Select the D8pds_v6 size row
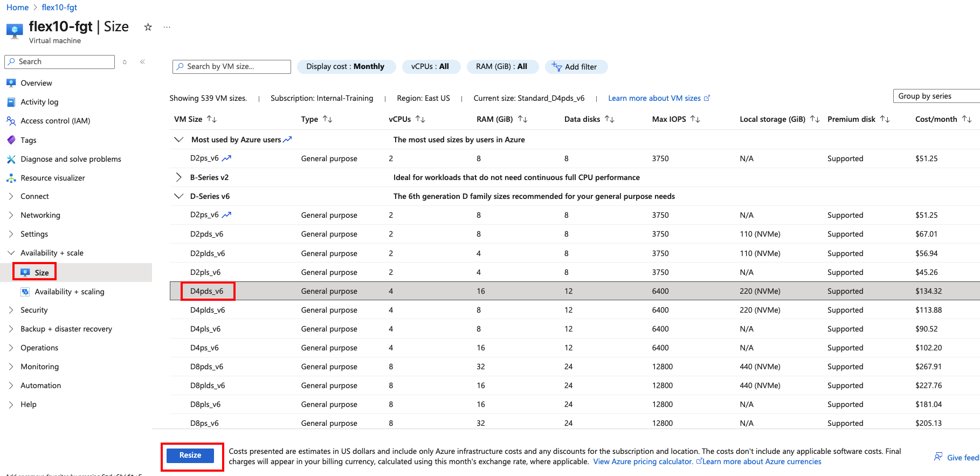980x476 pixels. point(575,367)
